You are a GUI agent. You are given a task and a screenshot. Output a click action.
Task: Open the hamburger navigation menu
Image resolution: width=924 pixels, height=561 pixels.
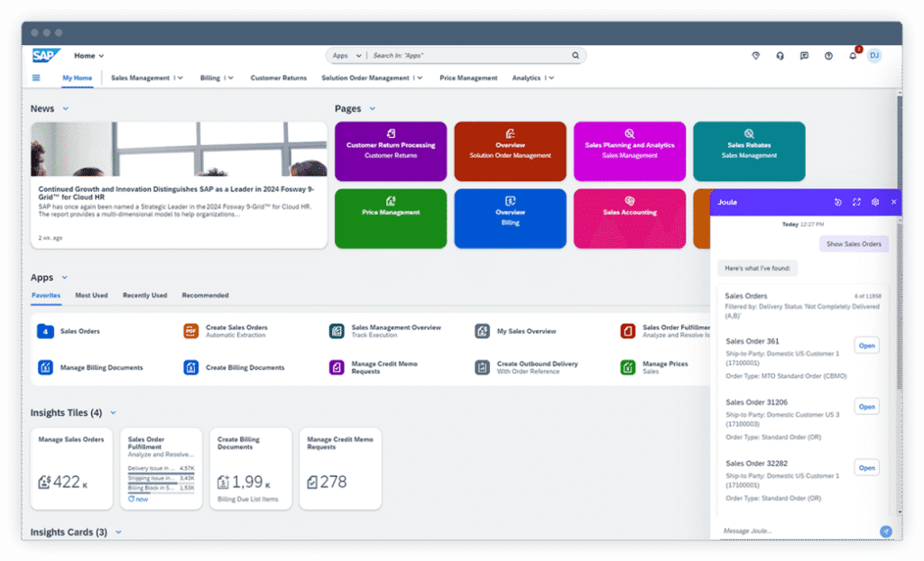[x=36, y=78]
